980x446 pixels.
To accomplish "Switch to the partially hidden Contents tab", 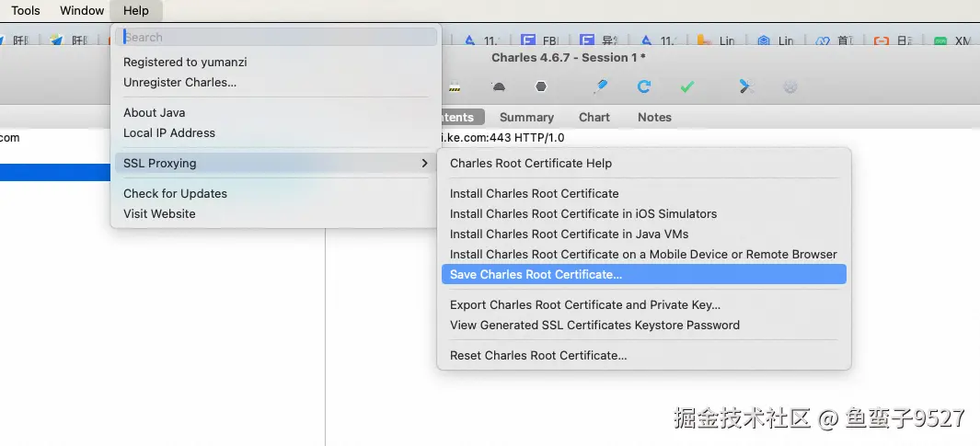I will pyautogui.click(x=461, y=117).
